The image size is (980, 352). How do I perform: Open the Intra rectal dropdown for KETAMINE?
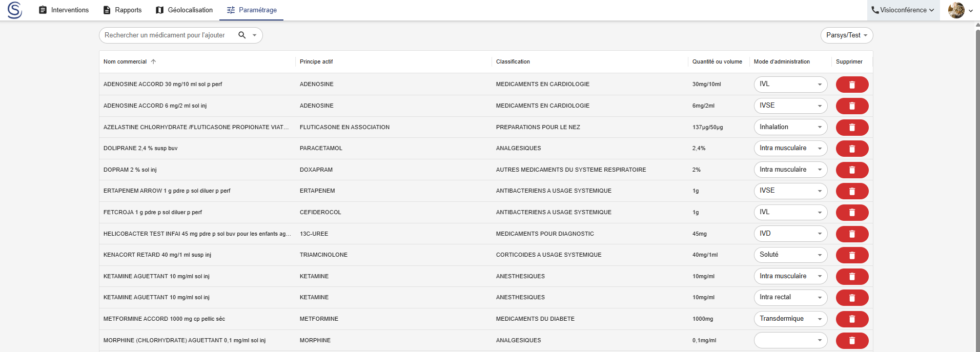tap(790, 298)
